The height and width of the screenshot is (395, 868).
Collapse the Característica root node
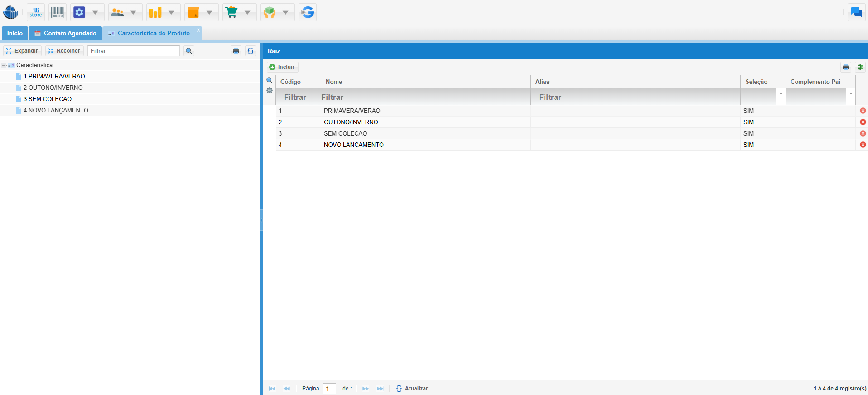pyautogui.click(x=4, y=65)
